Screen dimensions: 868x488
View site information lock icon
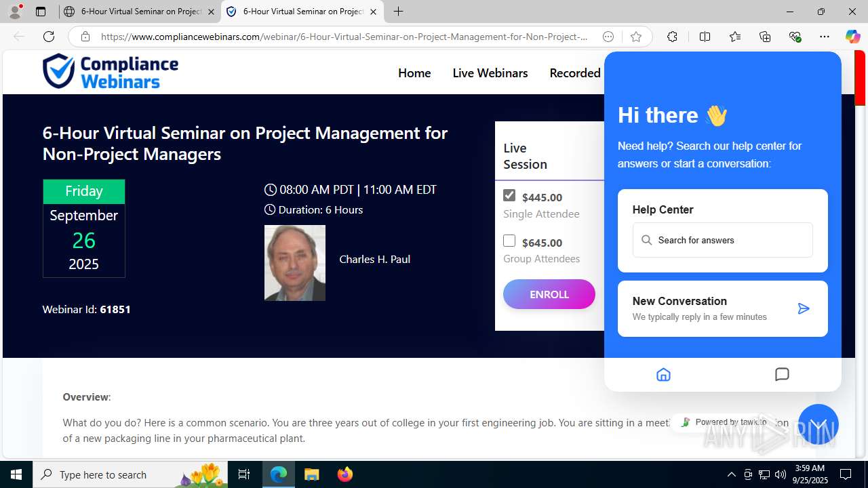[x=85, y=37]
